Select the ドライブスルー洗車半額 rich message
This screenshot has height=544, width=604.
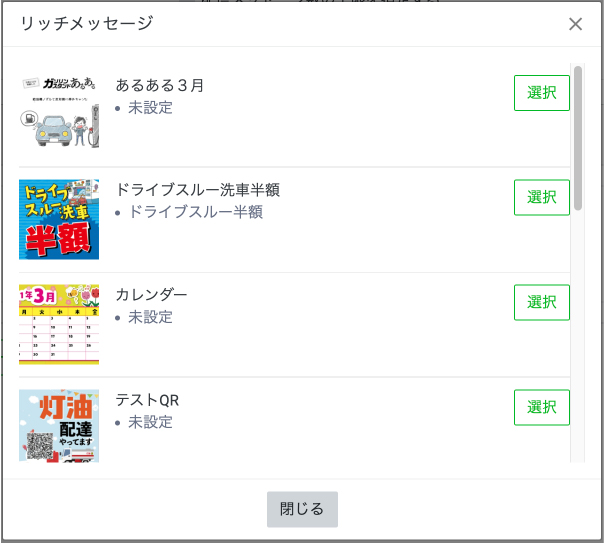(541, 198)
